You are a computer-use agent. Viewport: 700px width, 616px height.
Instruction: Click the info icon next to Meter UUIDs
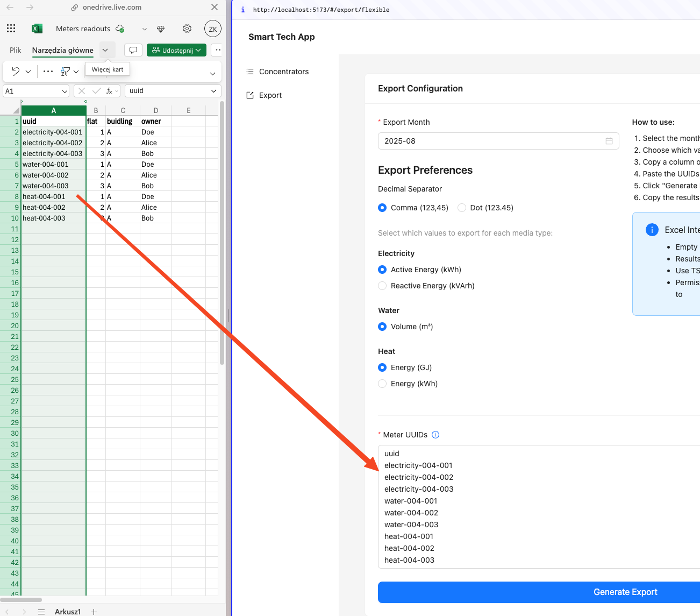click(435, 434)
